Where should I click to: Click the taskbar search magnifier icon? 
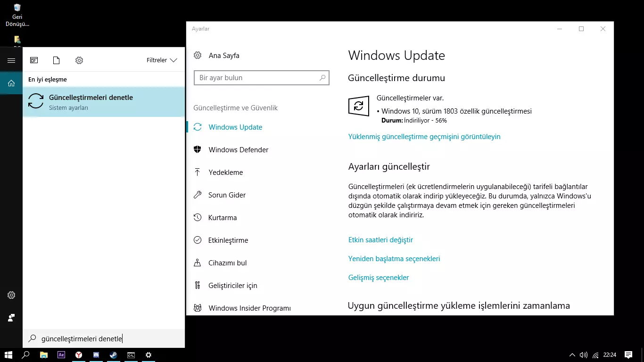[26, 355]
